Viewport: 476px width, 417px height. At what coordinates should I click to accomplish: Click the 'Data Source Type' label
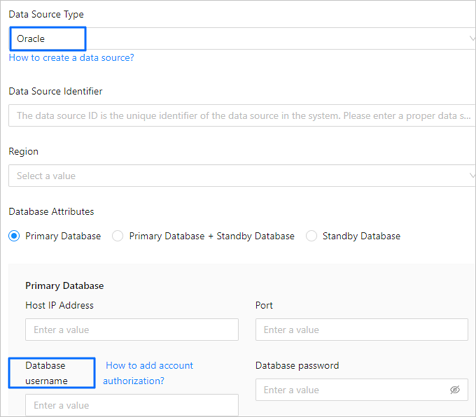(x=46, y=14)
